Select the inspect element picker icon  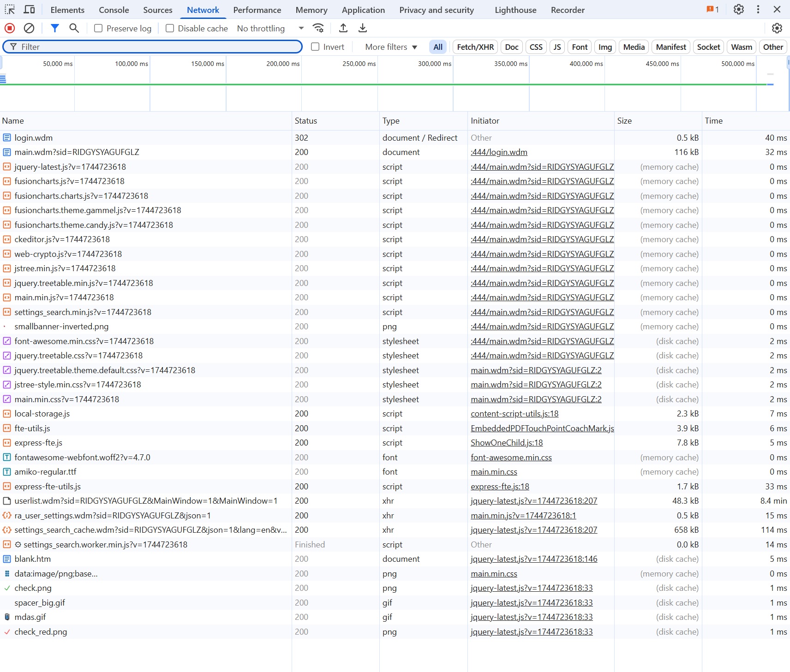(10, 10)
